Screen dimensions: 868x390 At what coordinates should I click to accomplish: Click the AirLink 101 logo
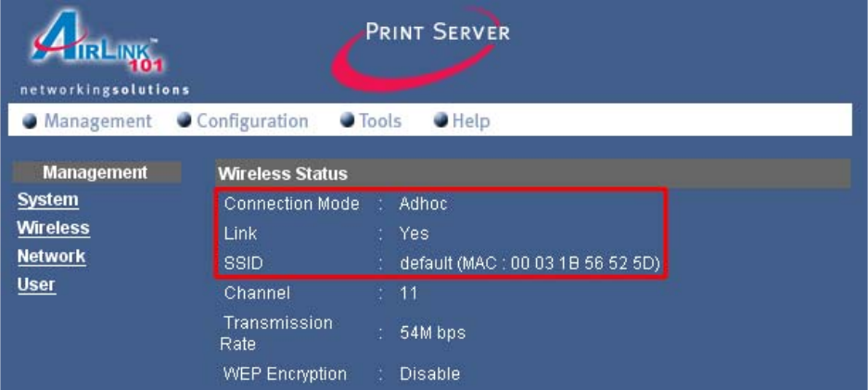pyautogui.click(x=97, y=54)
